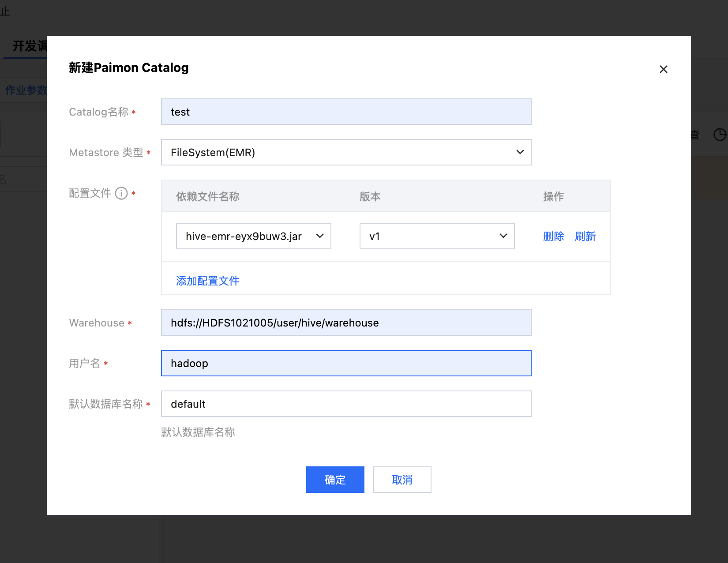The height and width of the screenshot is (563, 728).
Task: Expand the hive-emr-eyx9buw3.jar file dropdown
Action: [x=253, y=236]
